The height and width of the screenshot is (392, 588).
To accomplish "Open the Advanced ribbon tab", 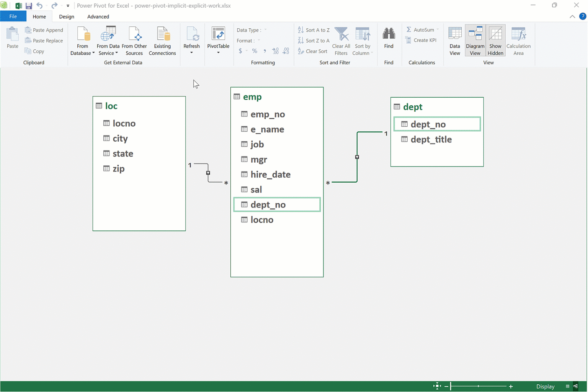I will point(98,17).
